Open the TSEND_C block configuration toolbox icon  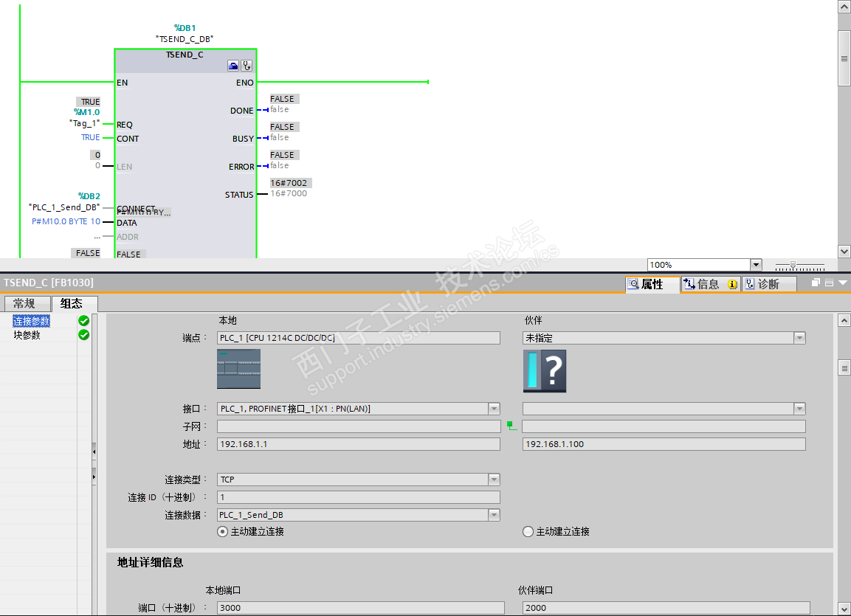233,66
